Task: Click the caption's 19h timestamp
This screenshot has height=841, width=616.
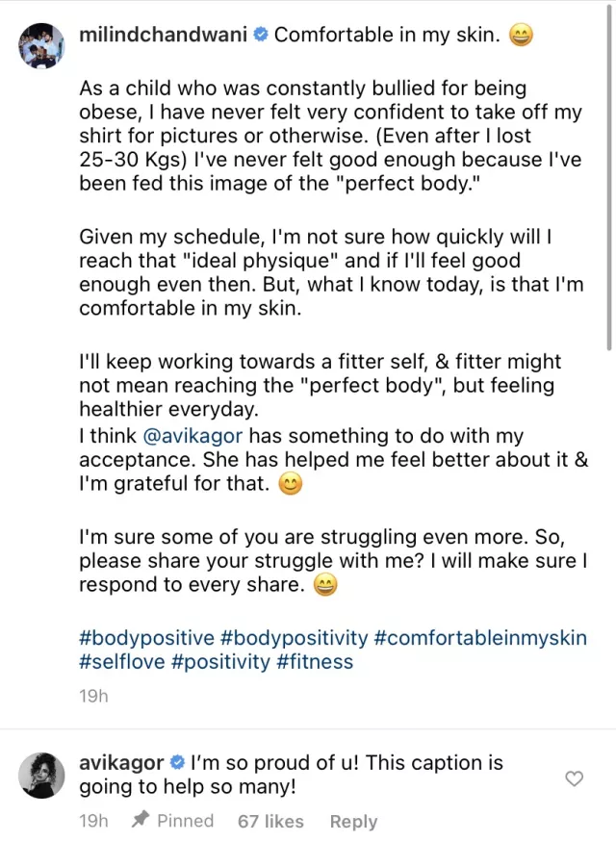Action: click(x=93, y=695)
